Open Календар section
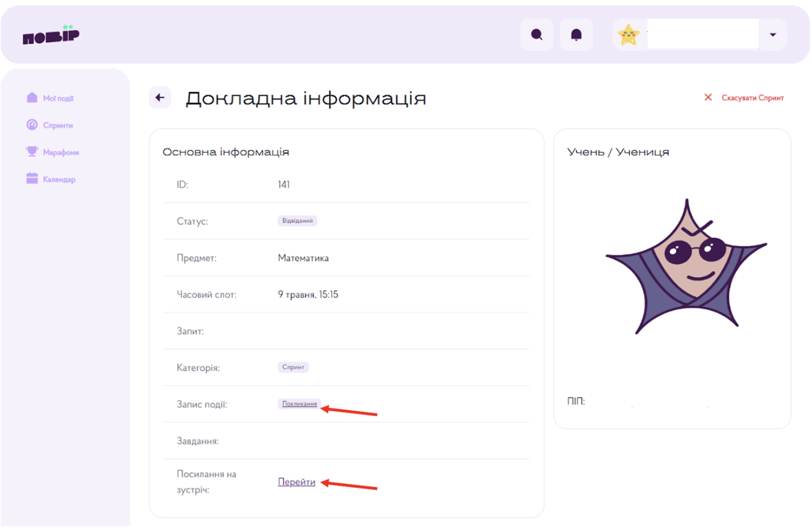Screen dimensions: 812x532 click(59, 180)
